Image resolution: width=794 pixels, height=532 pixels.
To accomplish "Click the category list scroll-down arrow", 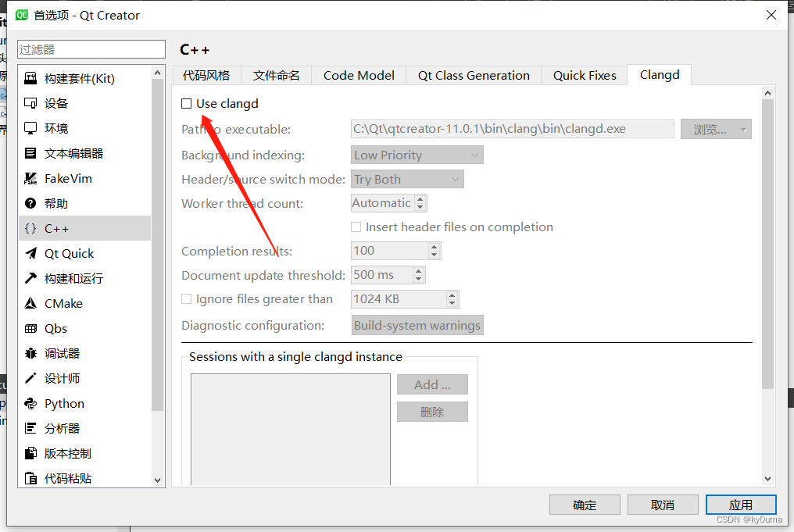I will click(x=158, y=480).
